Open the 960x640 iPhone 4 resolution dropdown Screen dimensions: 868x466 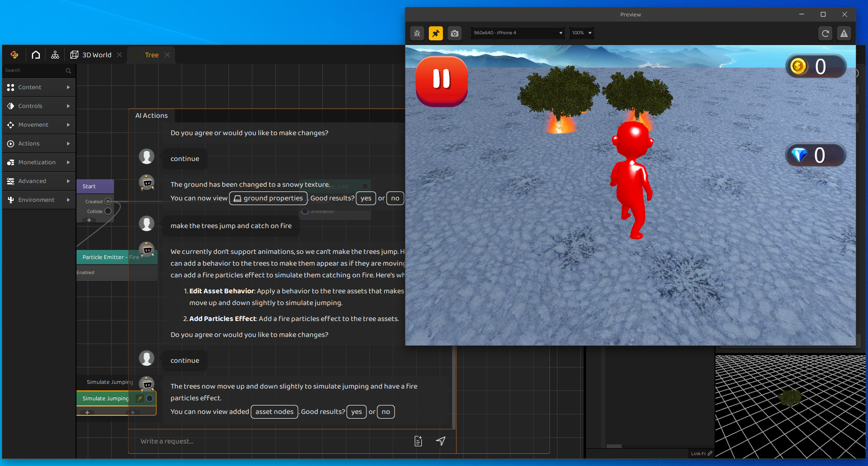518,33
